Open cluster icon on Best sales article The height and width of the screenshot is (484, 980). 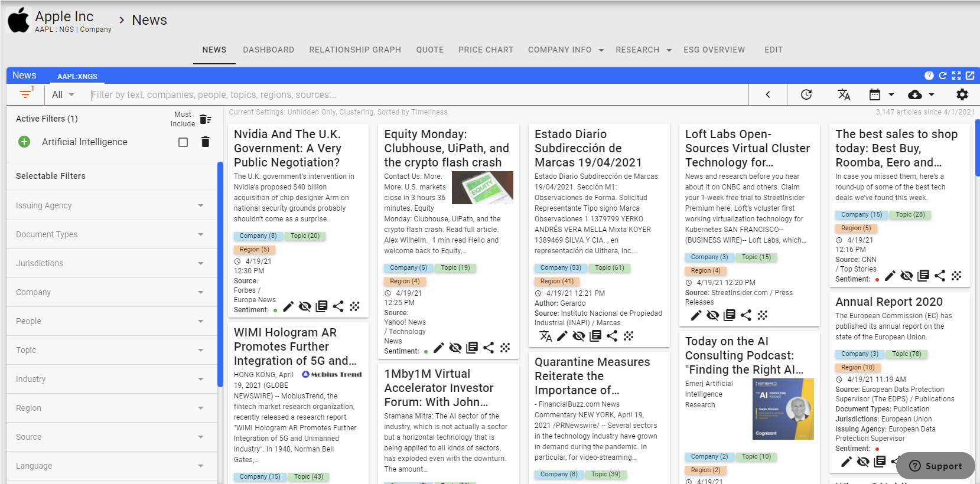956,276
